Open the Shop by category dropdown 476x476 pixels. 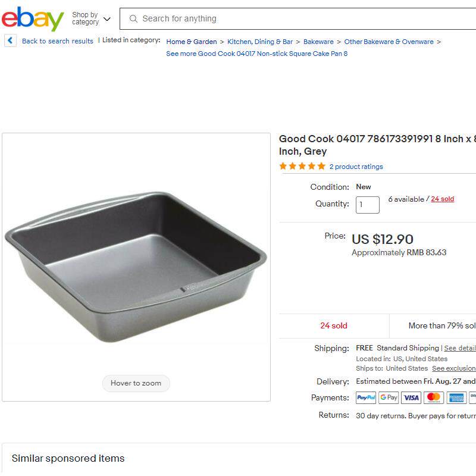pyautogui.click(x=91, y=19)
